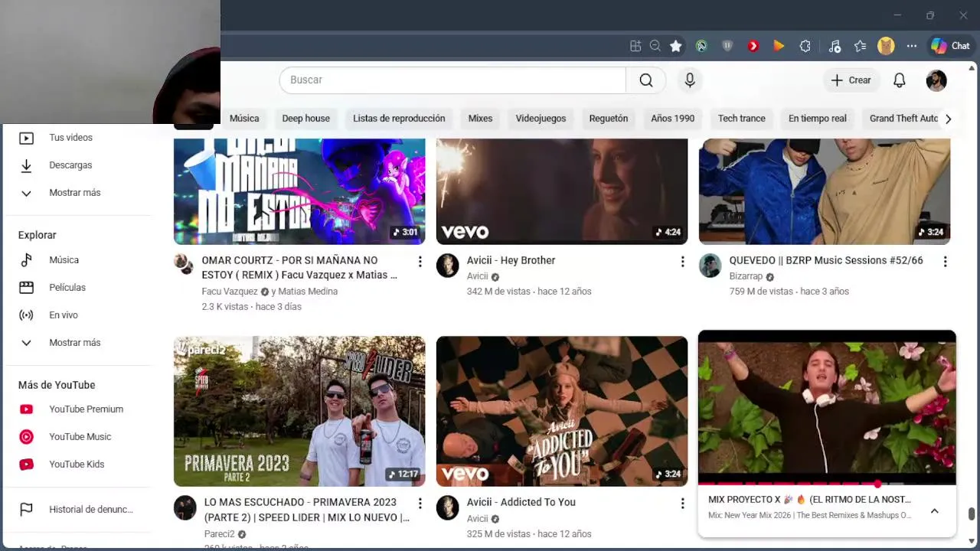Screen dimensions: 980x551
Task: Open Primavera 2023 thumbnail
Action: click(299, 412)
